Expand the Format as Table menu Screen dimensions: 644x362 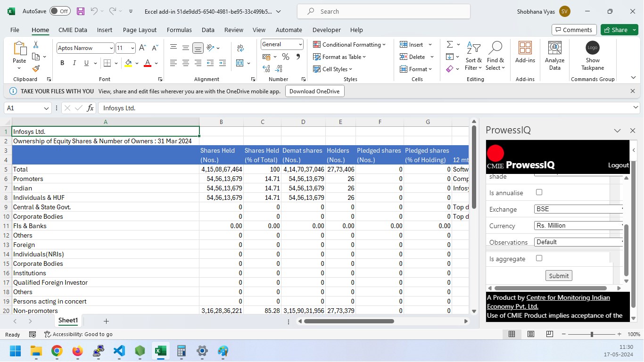[339, 57]
